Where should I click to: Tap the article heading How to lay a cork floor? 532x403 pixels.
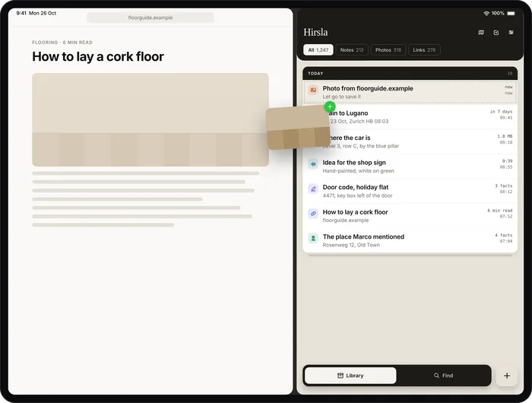click(98, 57)
